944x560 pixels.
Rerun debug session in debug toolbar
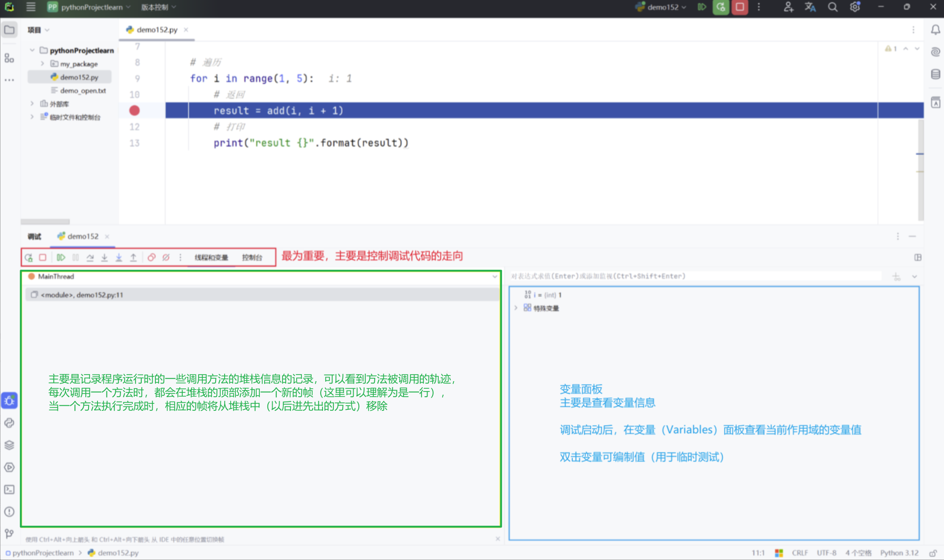click(x=29, y=257)
